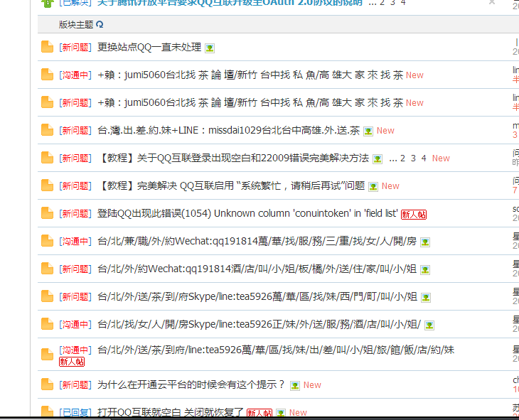Open thread 更换站点QQ一直未处理
This screenshot has width=519, height=420.
(149, 48)
